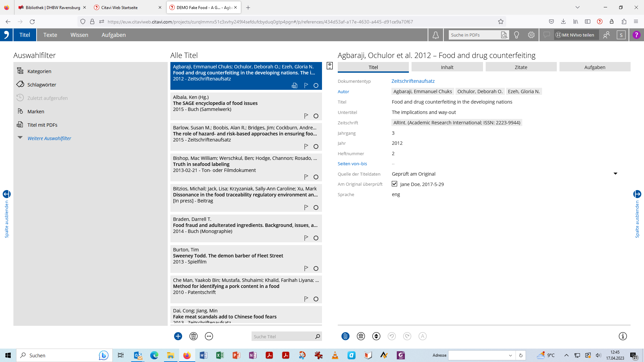
Task: Open PDF icon on Agbaraji reference
Action: (x=294, y=85)
